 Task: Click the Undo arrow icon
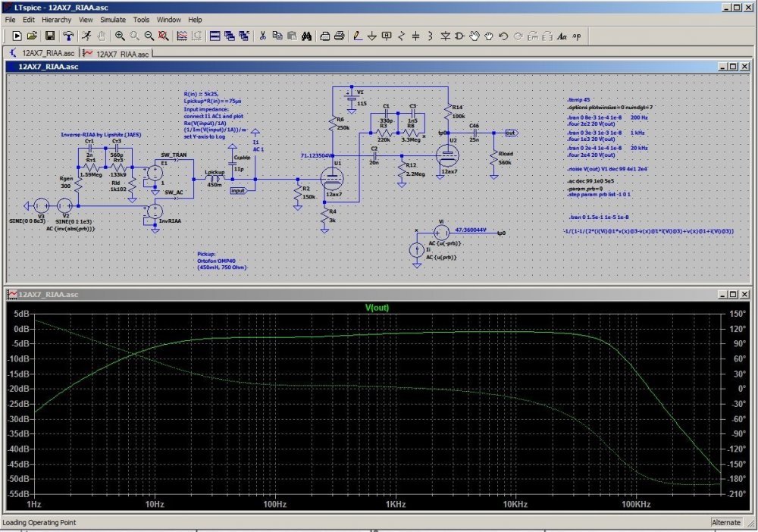coord(504,36)
